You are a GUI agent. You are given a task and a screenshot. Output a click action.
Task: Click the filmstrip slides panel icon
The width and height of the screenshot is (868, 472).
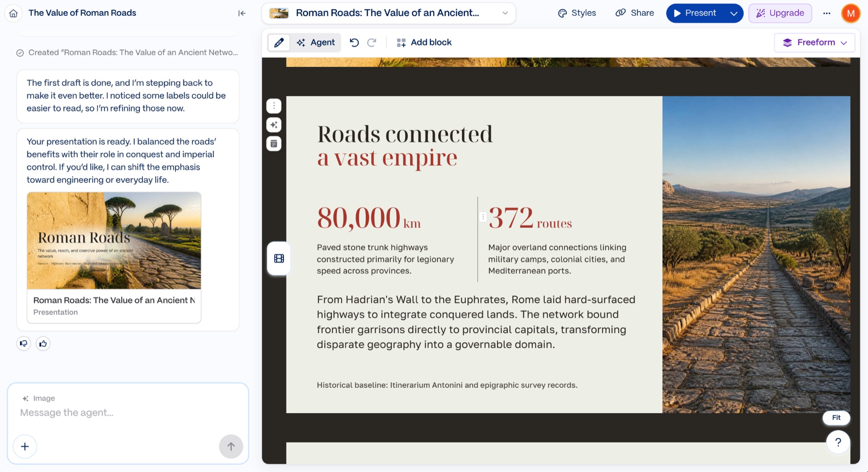[x=279, y=259]
